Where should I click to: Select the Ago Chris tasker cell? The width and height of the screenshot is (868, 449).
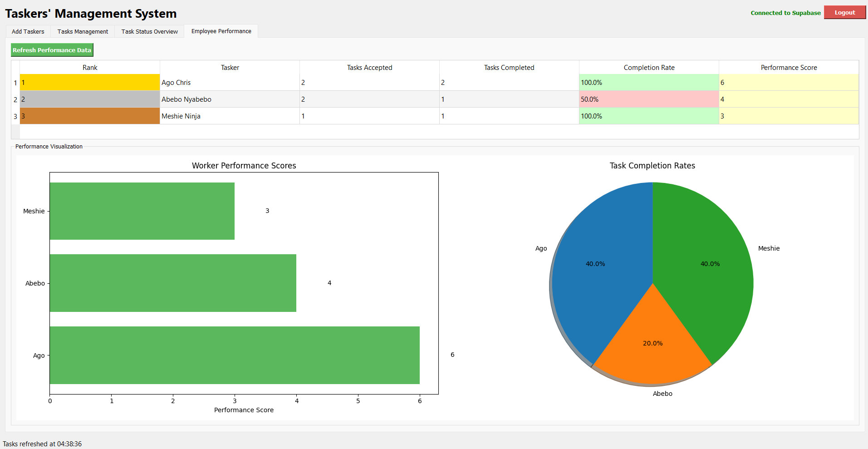click(x=230, y=83)
